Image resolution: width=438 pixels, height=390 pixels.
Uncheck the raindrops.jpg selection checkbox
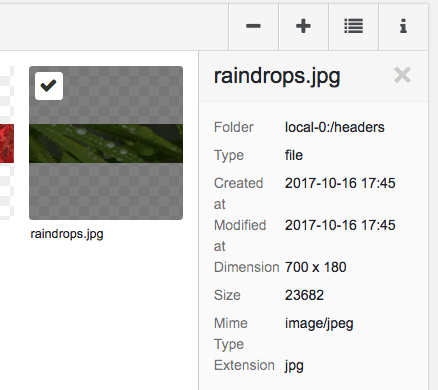49,86
